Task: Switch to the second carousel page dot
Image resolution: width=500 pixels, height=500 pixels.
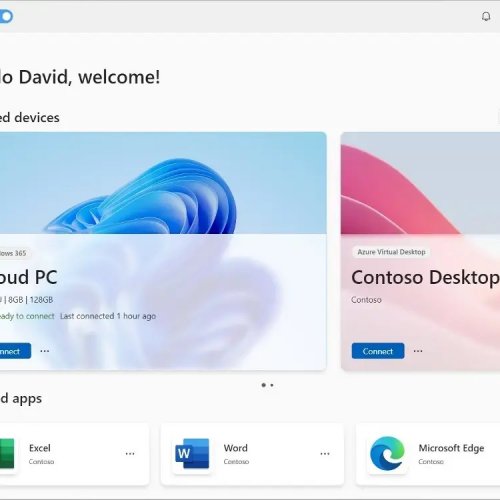Action: [272, 385]
